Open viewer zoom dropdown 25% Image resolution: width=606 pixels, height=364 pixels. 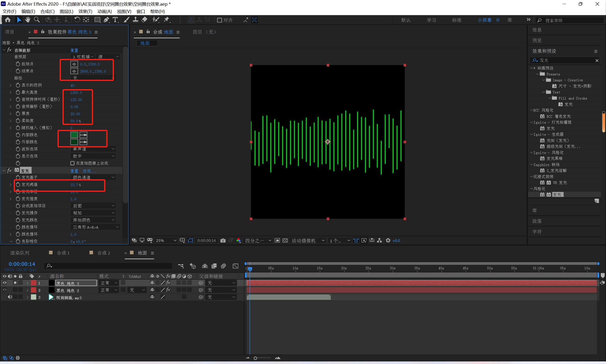(166, 240)
